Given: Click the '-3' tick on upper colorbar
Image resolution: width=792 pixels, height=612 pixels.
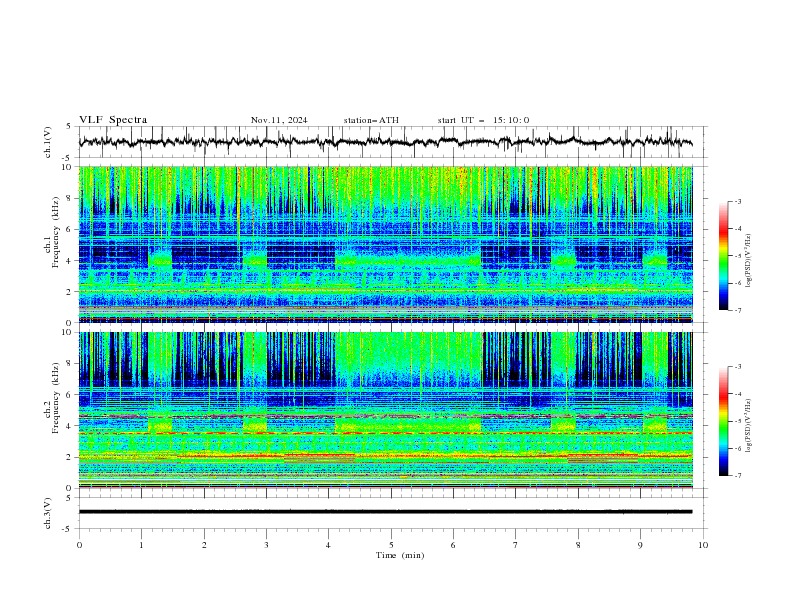Looking at the screenshot, I should pyautogui.click(x=738, y=201).
